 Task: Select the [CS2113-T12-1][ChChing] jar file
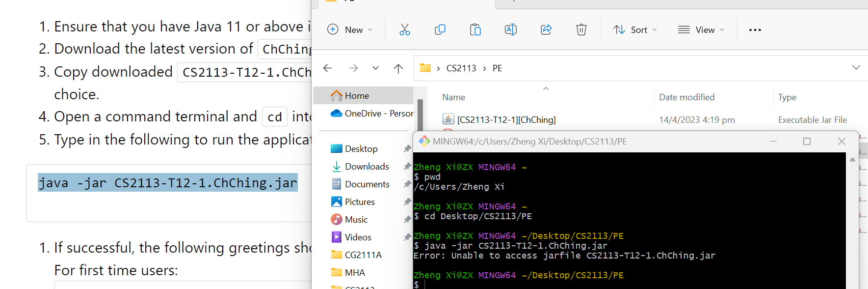pos(506,120)
